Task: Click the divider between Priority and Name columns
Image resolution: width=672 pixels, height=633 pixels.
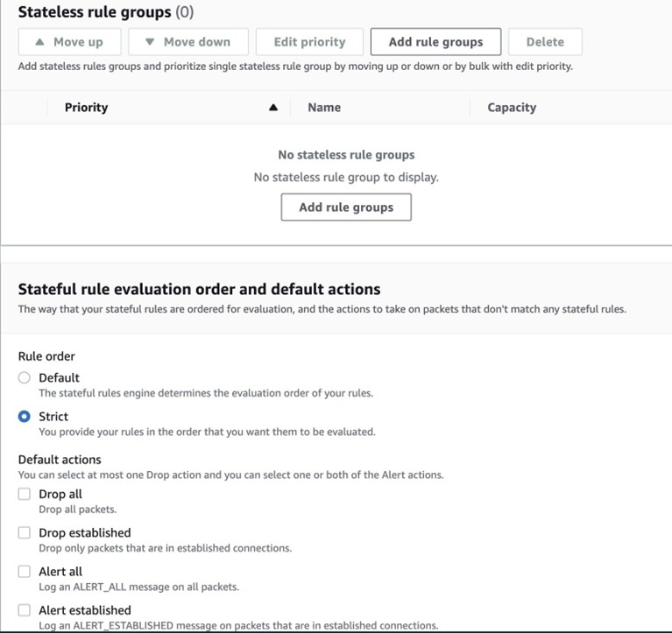Action: click(x=291, y=108)
